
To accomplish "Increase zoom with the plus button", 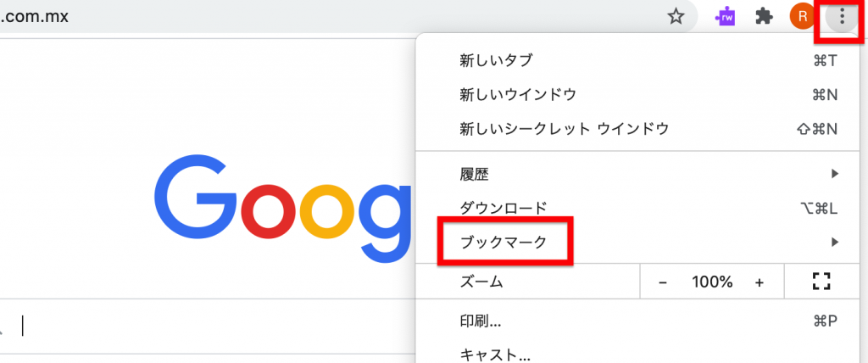I will click(759, 282).
